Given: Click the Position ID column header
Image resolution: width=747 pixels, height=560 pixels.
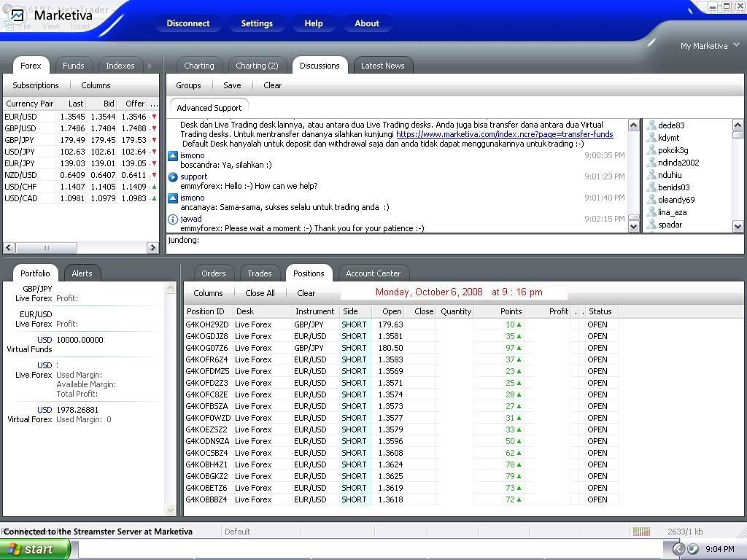Looking at the screenshot, I should point(208,311).
